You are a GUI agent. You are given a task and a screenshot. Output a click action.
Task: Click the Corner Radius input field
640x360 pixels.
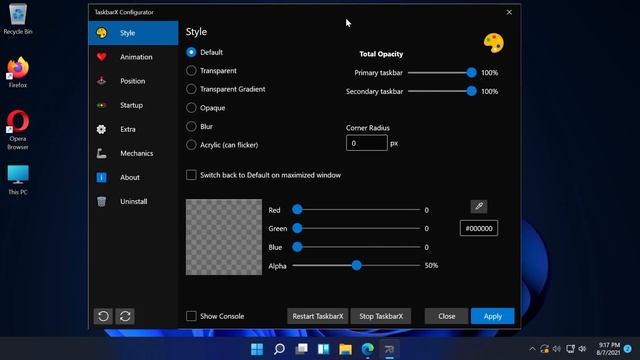[x=367, y=143]
